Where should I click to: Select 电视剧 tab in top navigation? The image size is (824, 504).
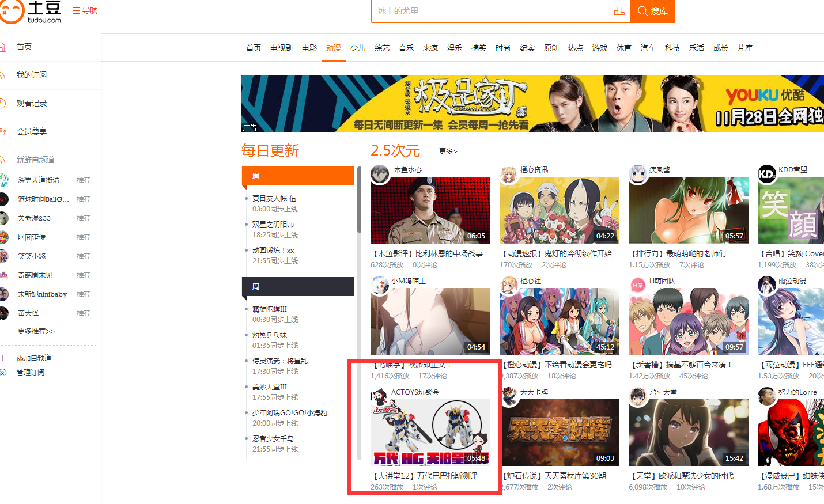pos(281,48)
